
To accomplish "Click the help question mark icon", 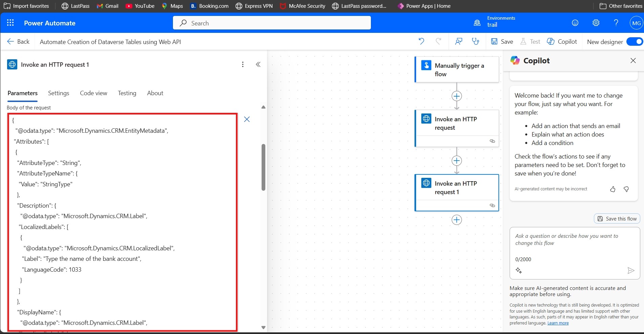I will tap(616, 23).
